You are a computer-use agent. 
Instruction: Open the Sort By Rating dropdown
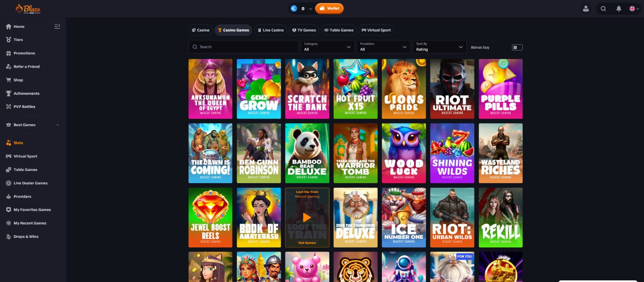pyautogui.click(x=440, y=47)
